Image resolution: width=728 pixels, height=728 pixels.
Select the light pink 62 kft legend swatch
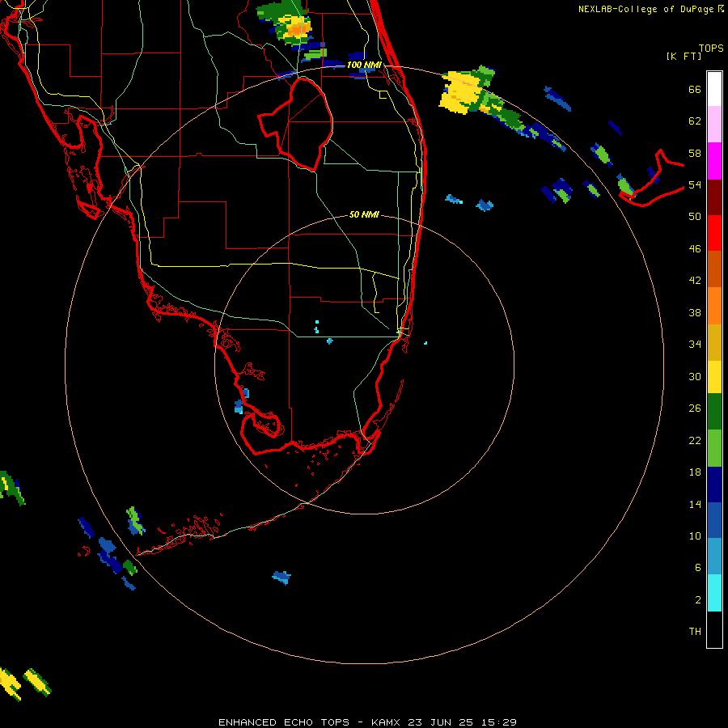coord(714,125)
